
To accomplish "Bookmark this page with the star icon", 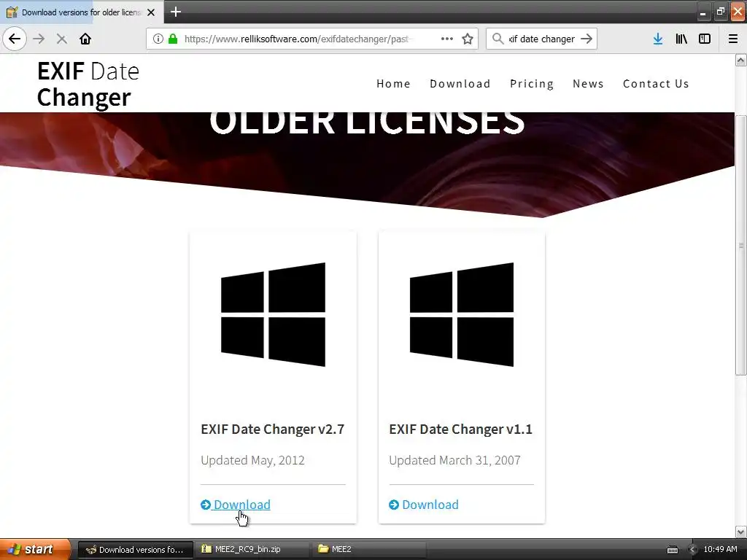I will coord(468,39).
